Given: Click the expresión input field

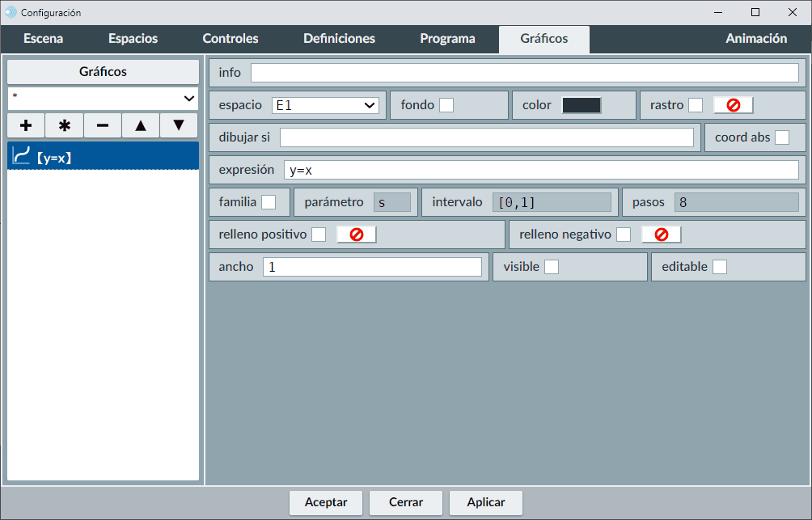Looking at the screenshot, I should 540,170.
